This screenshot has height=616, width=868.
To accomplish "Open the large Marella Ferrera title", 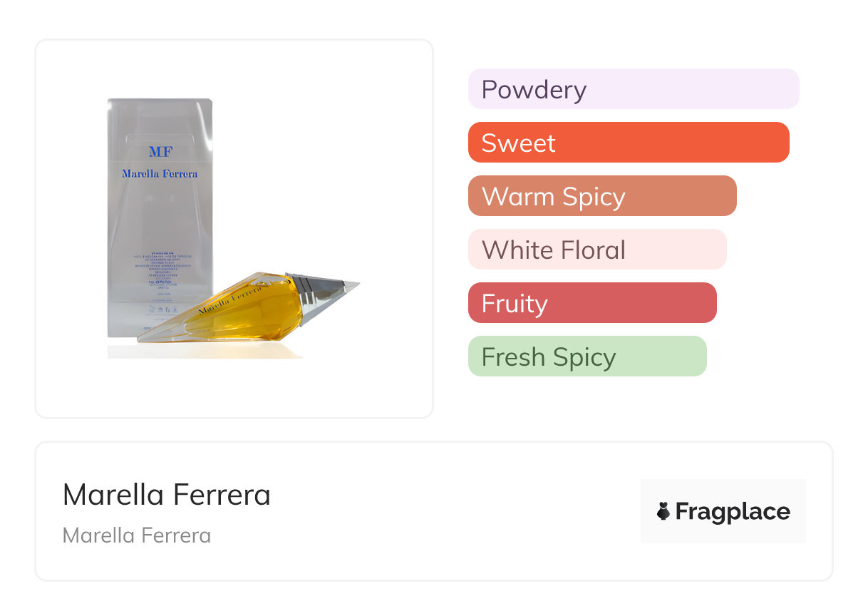I will click(x=166, y=495).
